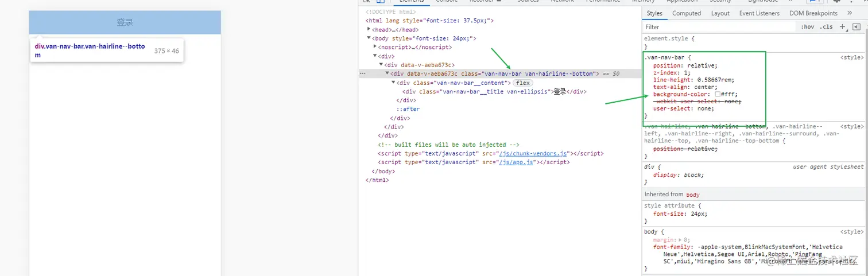This screenshot has width=868, height=276.
Task: Open the style source link of .van-hairline rule
Action: click(852, 126)
